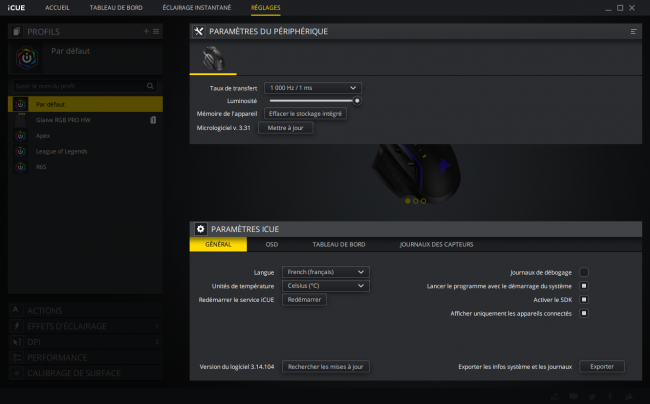Image resolution: width=650 pixels, height=404 pixels.
Task: Open the Facebook icon in the bottom bar
Action: tap(610, 397)
